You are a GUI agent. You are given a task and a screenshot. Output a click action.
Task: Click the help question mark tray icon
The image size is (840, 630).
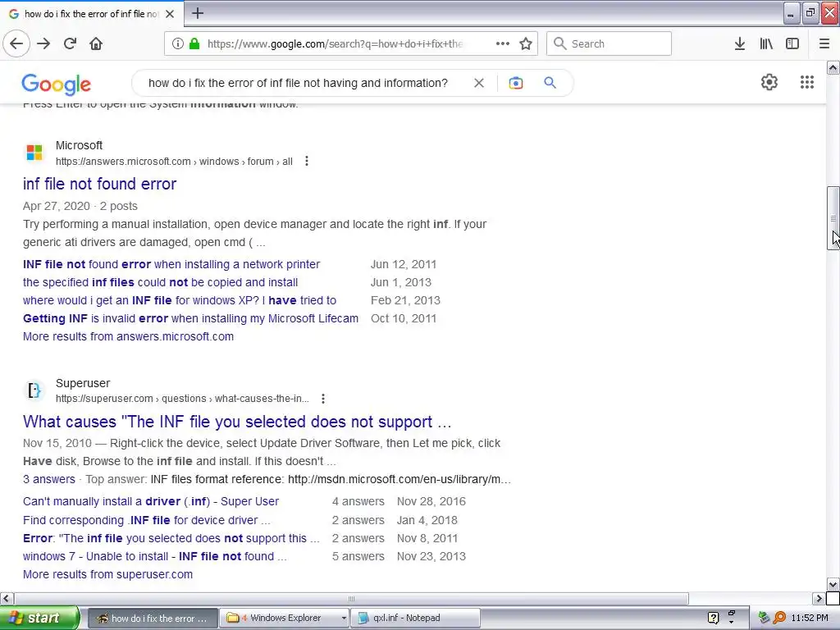tap(713, 619)
